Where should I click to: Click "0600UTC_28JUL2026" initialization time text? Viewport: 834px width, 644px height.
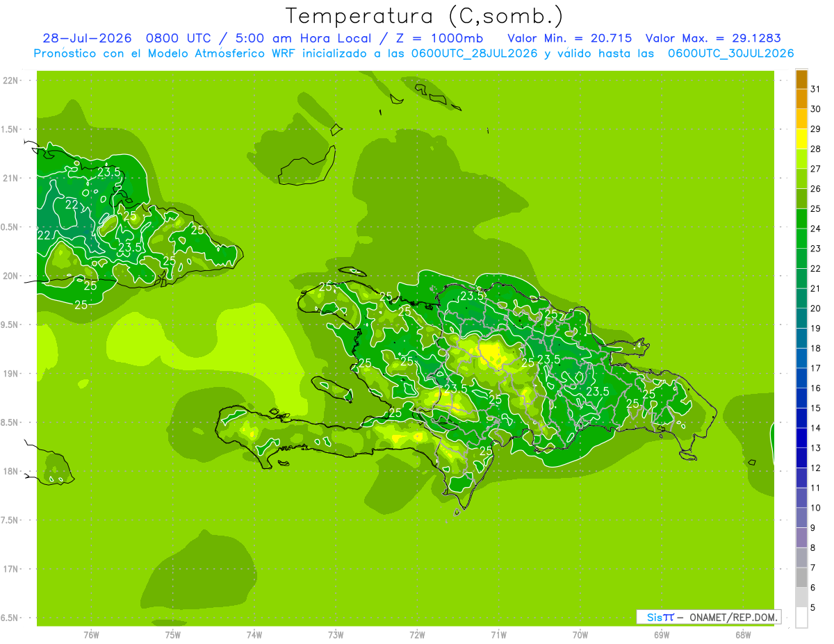click(x=473, y=53)
